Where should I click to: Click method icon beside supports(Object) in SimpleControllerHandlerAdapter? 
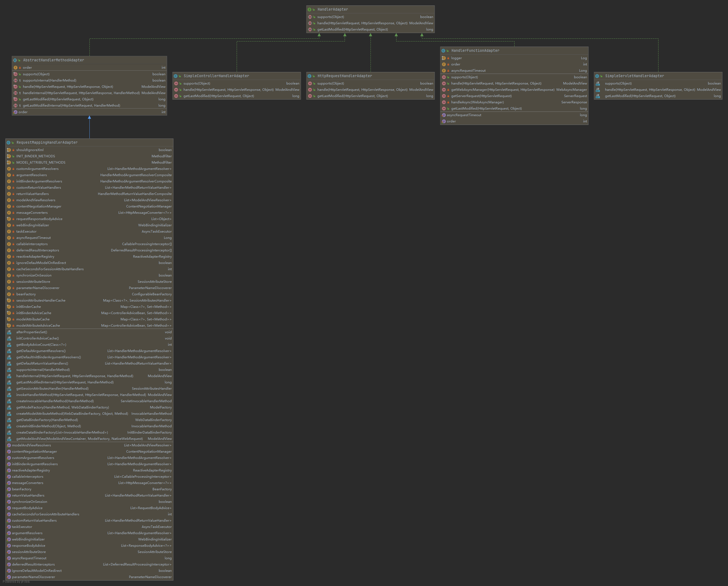point(176,83)
